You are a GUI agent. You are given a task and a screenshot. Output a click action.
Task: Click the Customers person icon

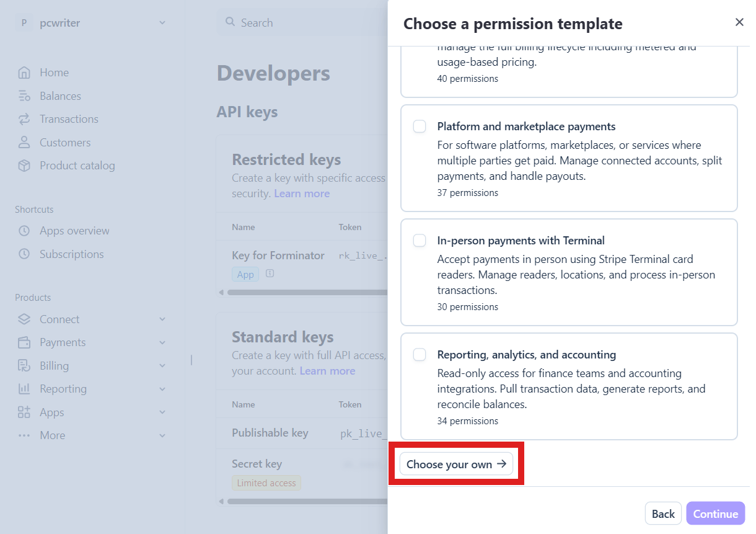(24, 143)
